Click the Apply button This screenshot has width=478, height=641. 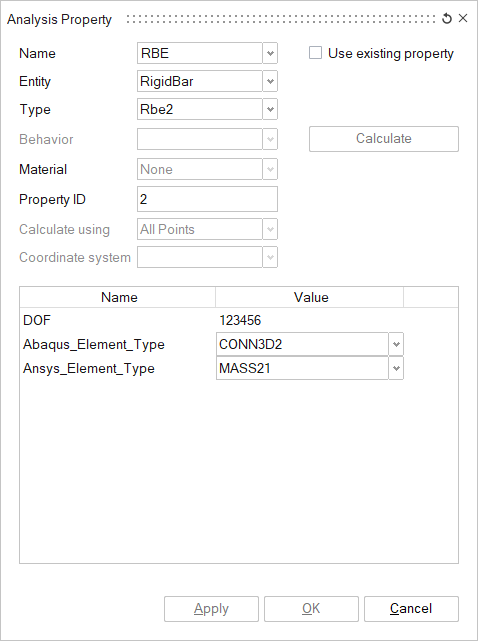pos(211,609)
